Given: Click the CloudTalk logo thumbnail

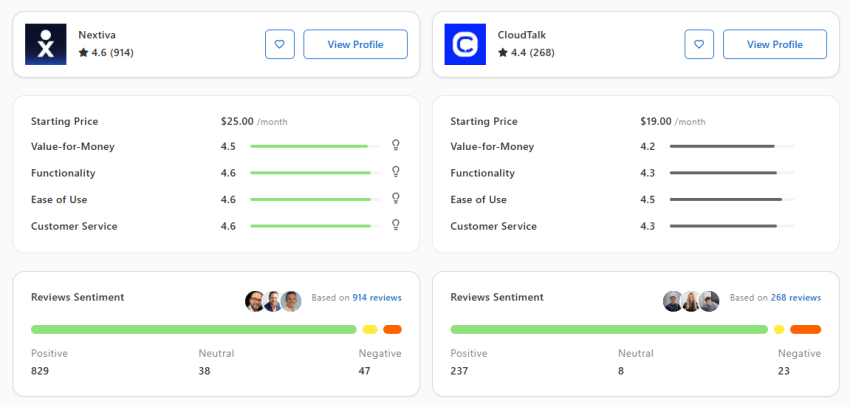Looking at the screenshot, I should tap(465, 44).
